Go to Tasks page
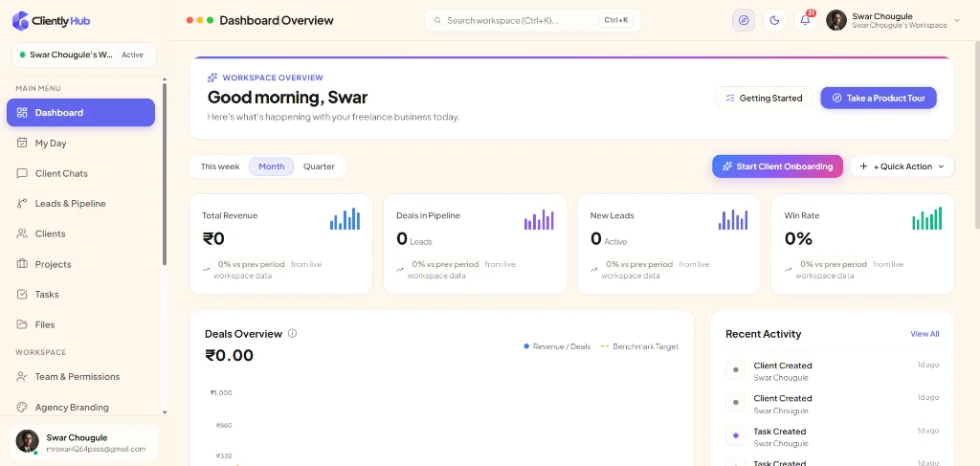The width and height of the screenshot is (980, 466). 80,294
